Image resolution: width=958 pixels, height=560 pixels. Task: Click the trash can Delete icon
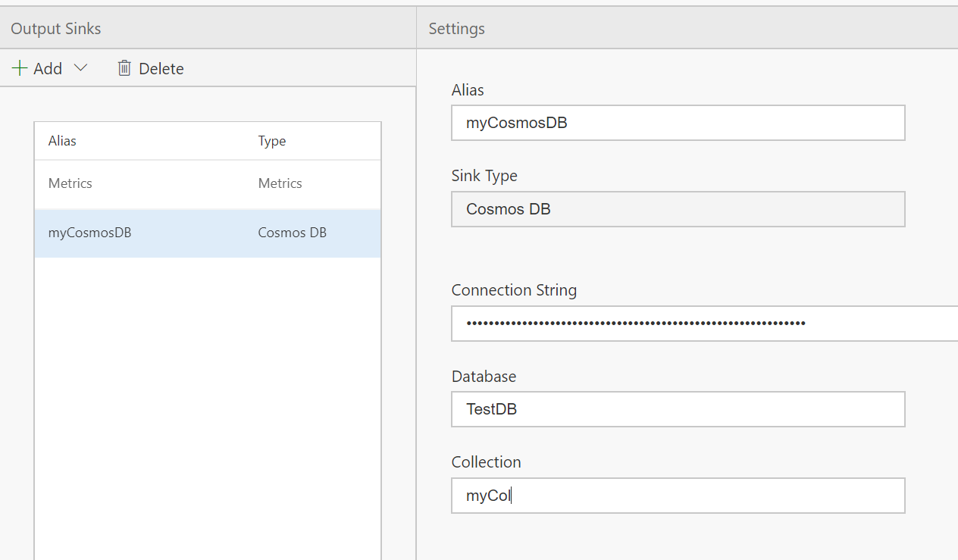(124, 68)
